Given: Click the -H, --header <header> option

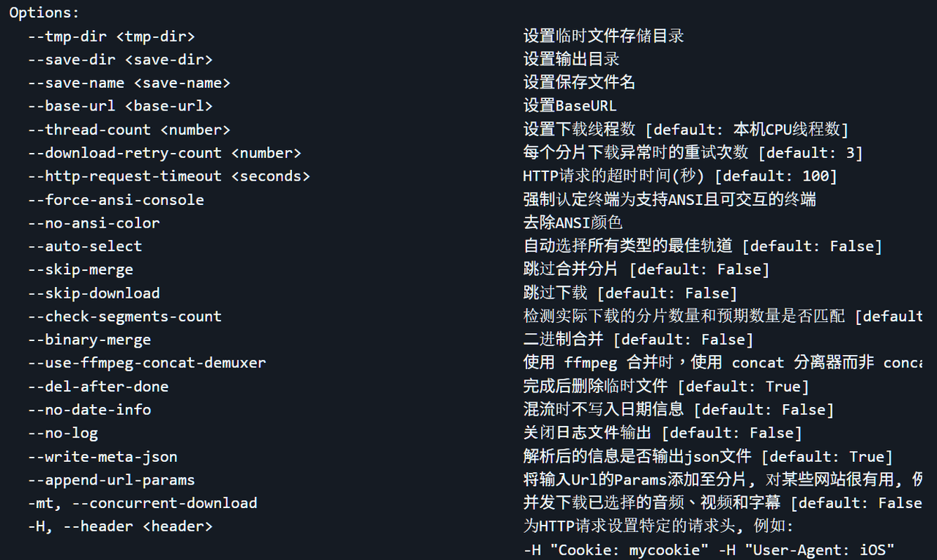Looking at the screenshot, I should [120, 527].
